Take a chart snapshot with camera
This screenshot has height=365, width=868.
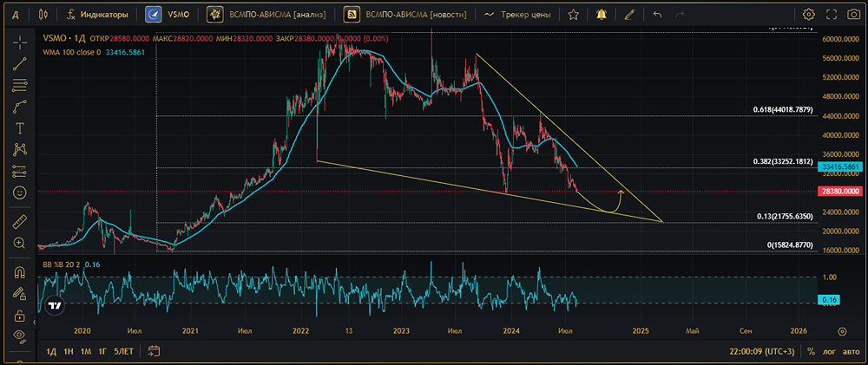pos(853,15)
